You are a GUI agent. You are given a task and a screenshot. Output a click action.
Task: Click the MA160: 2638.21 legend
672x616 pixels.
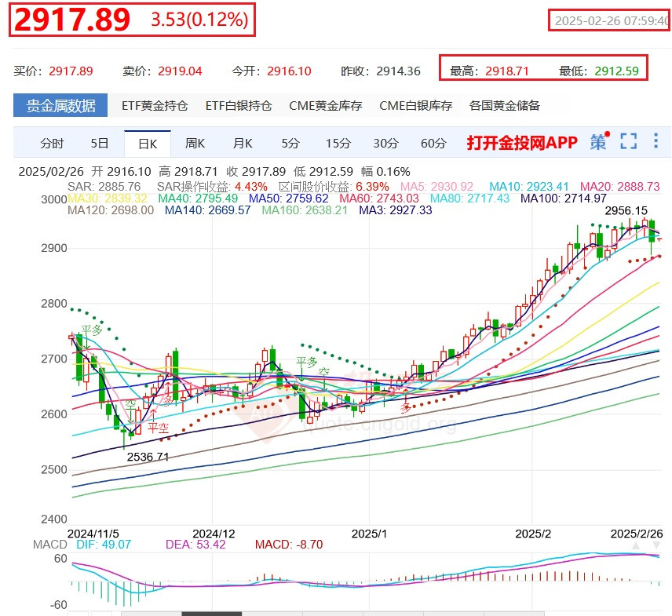305,210
